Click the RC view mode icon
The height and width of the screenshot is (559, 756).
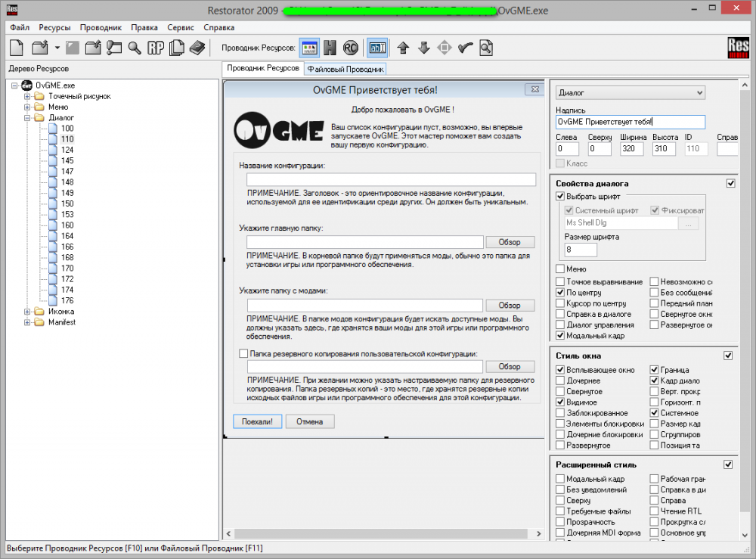tap(351, 48)
